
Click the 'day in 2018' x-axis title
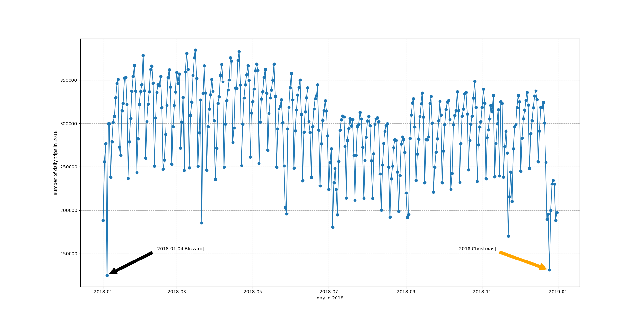click(x=330, y=298)
